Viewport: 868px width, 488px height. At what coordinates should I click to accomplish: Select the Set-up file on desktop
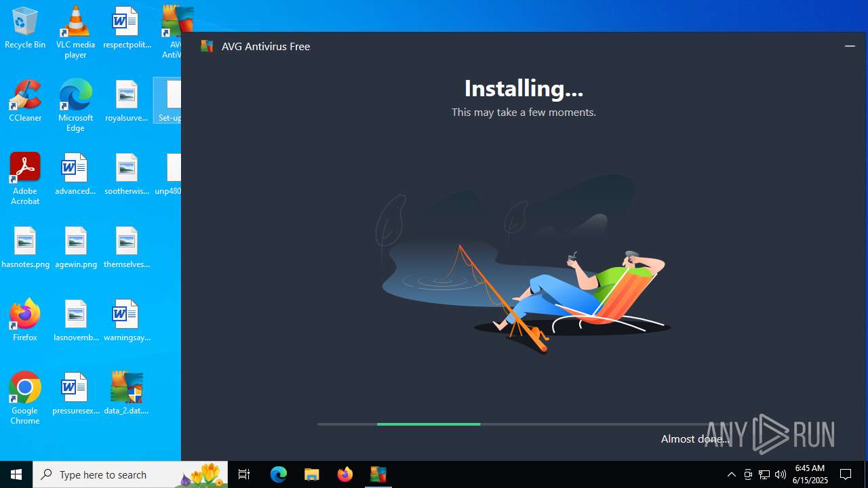coord(168,102)
